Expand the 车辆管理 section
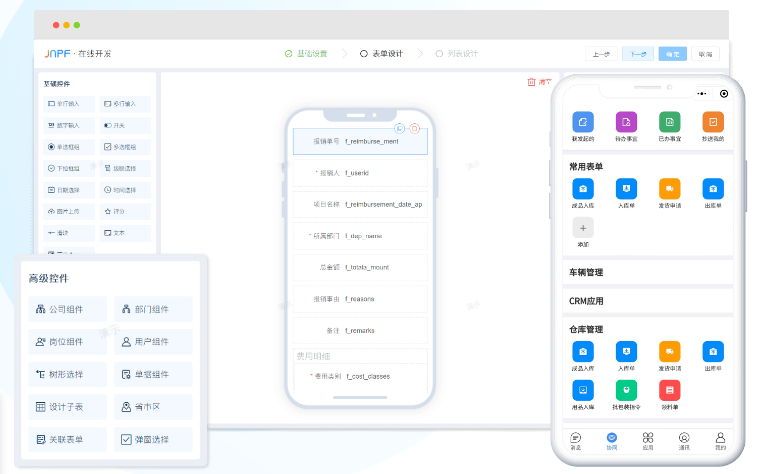 click(x=648, y=272)
